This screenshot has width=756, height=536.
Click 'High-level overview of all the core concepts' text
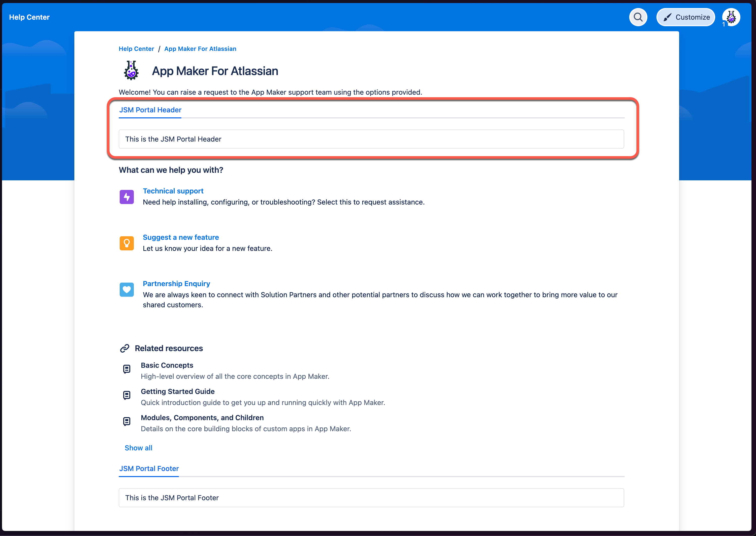tap(235, 376)
